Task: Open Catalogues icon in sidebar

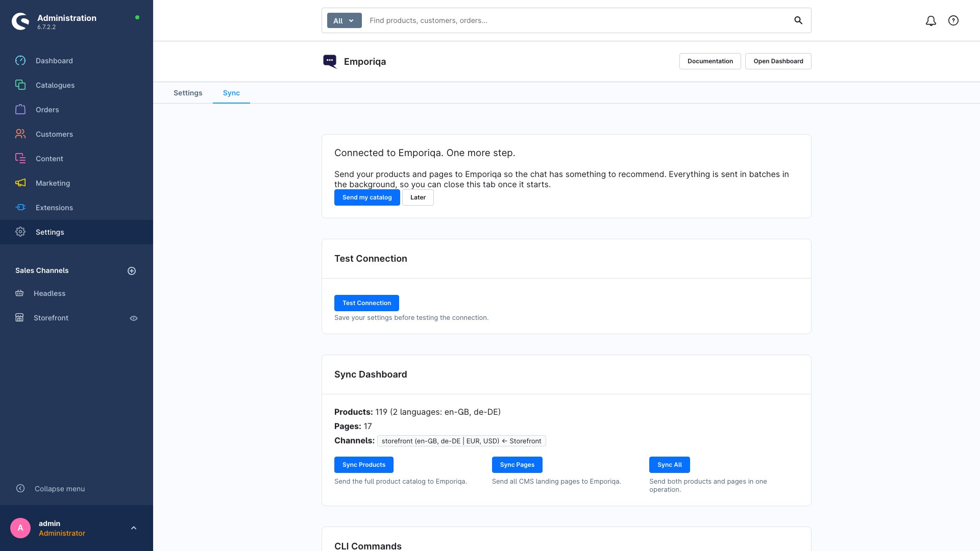Action: (20, 85)
